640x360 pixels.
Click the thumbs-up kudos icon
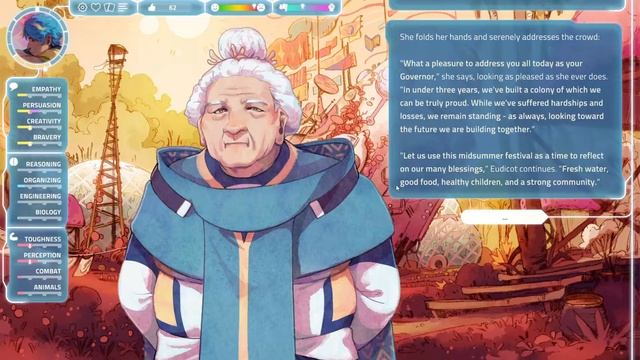152,7
